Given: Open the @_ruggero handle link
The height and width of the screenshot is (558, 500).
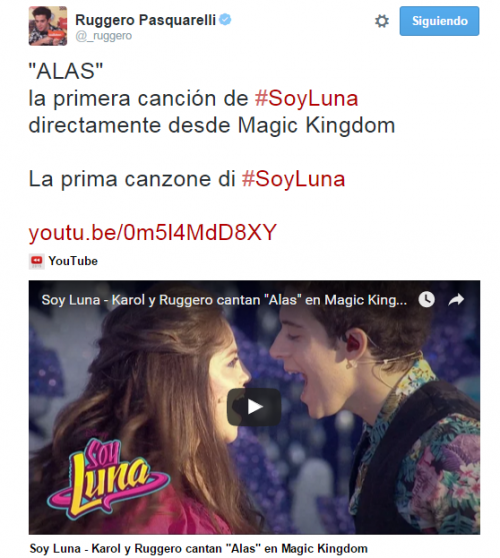Looking at the screenshot, I should [104, 36].
